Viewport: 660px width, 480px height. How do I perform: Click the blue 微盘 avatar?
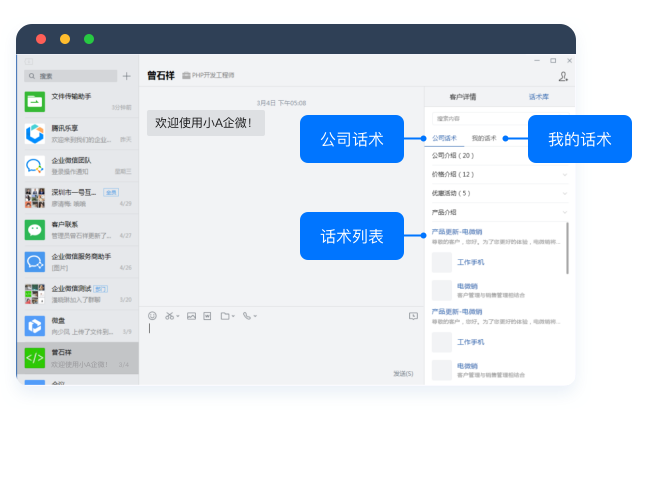click(x=35, y=326)
